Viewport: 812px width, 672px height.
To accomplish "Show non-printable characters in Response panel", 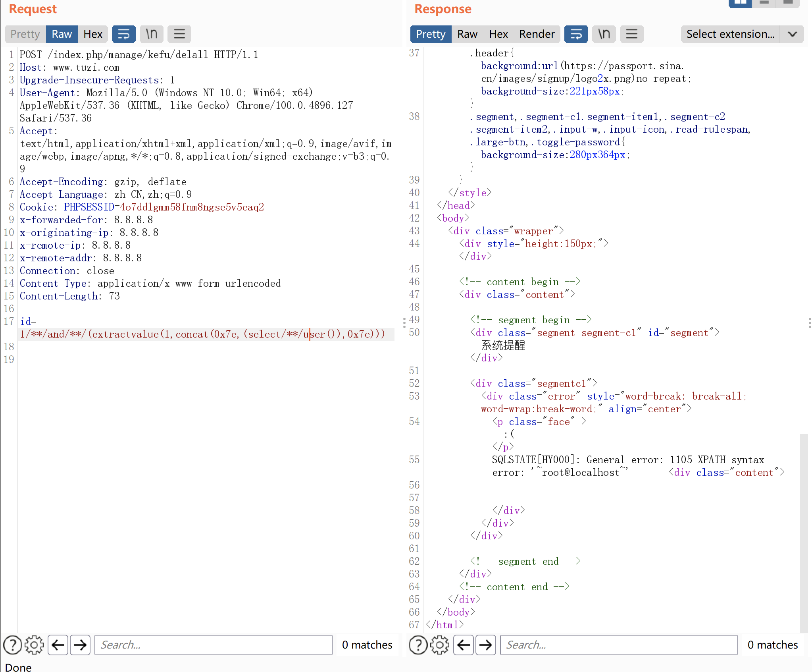I will point(604,34).
